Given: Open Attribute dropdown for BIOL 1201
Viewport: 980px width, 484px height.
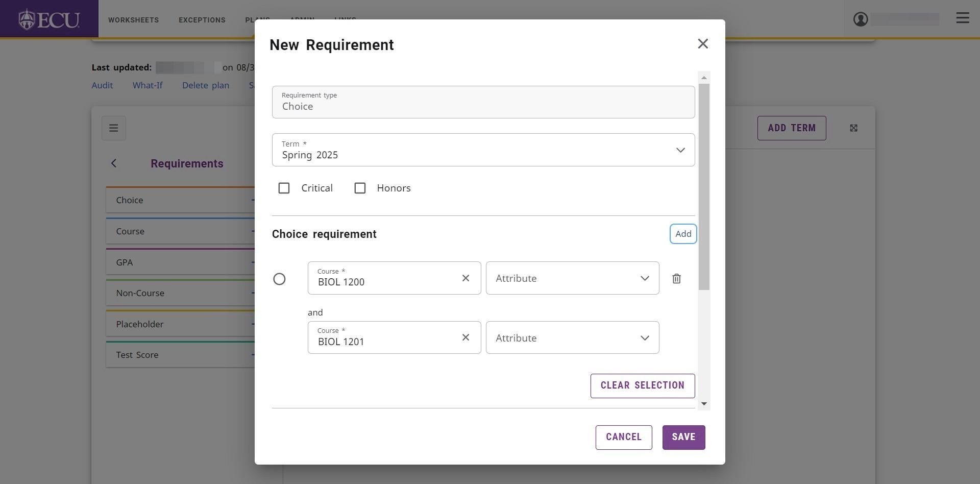Looking at the screenshot, I should (572, 337).
